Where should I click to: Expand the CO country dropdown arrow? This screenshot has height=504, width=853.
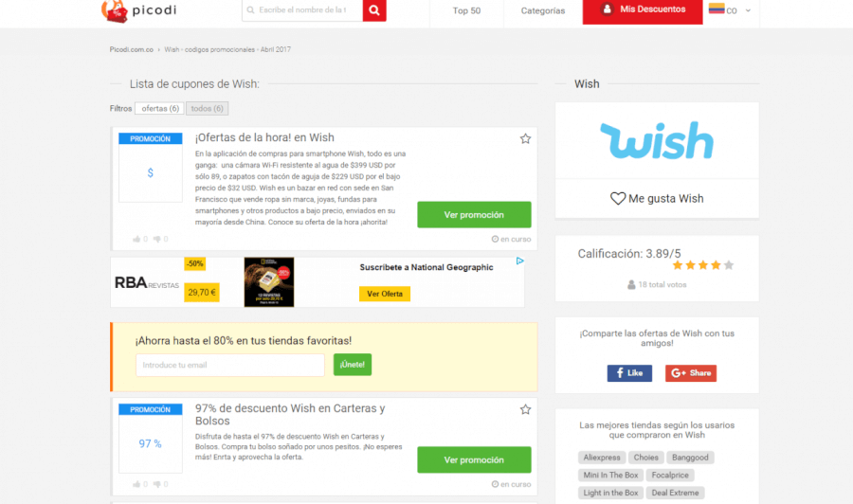click(x=748, y=10)
